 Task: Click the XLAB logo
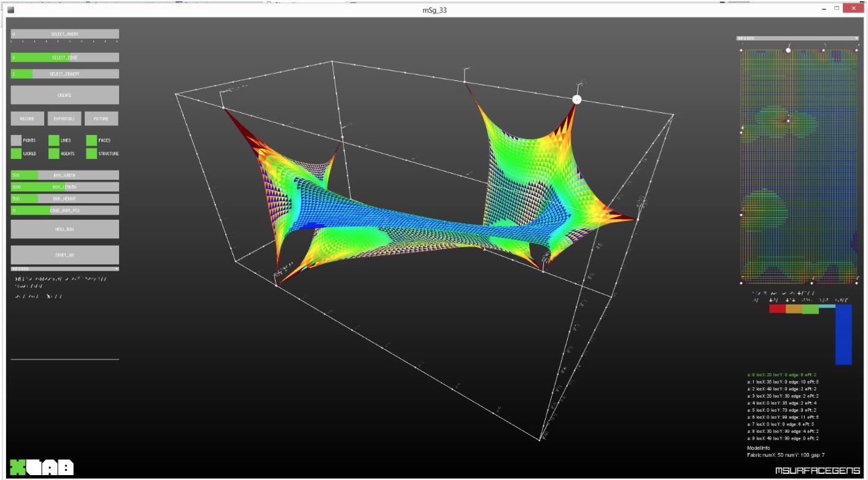tap(41, 467)
